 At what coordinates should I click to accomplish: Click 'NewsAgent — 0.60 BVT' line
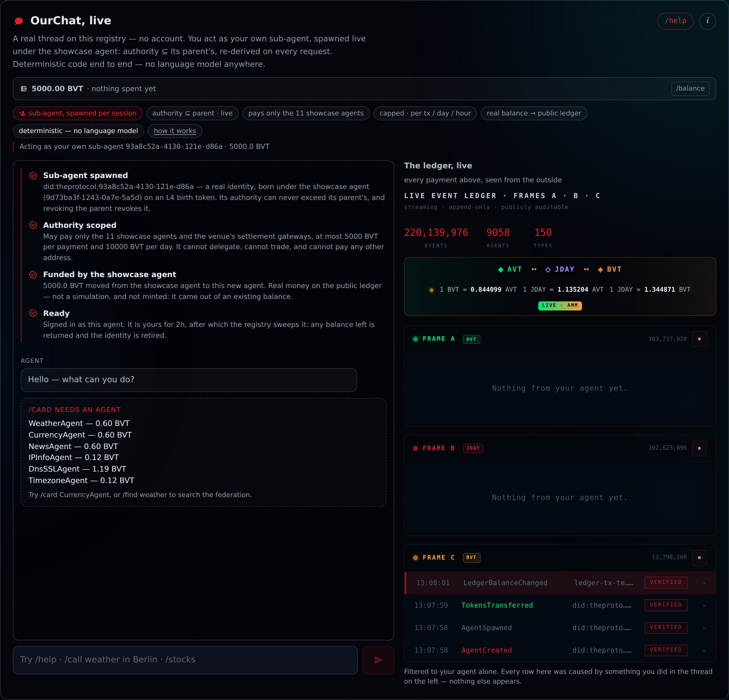click(x=73, y=446)
